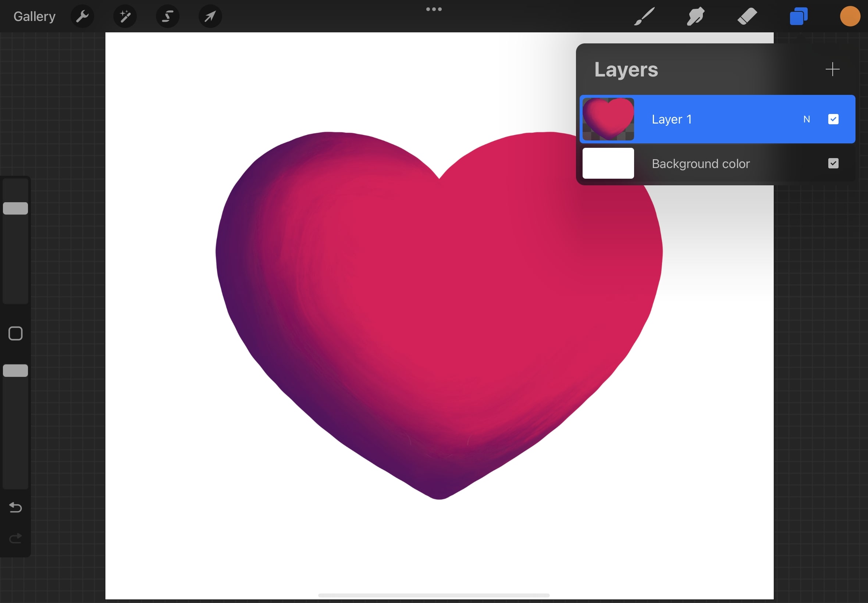
Task: Toggle Background color visibility checkbox
Action: click(833, 164)
